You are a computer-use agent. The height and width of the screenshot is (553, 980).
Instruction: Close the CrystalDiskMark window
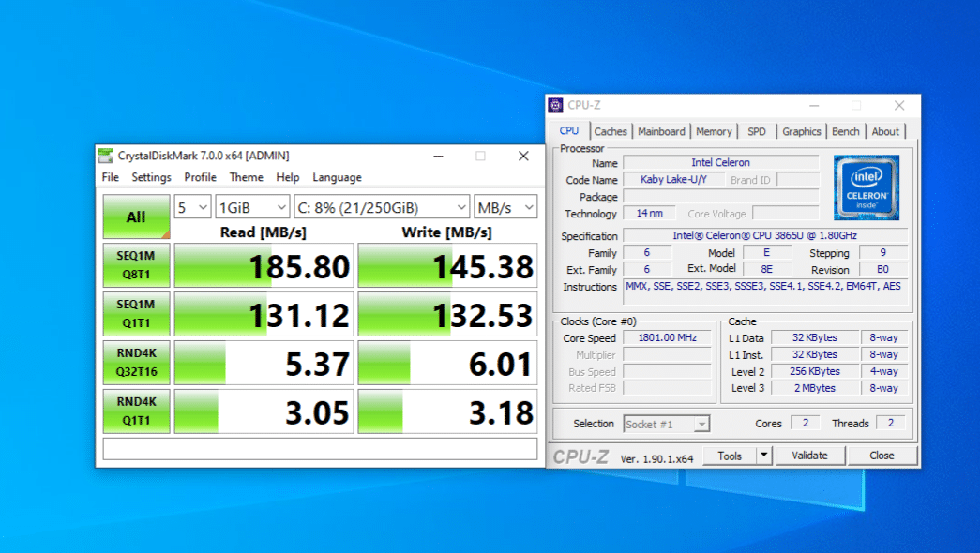pos(523,156)
